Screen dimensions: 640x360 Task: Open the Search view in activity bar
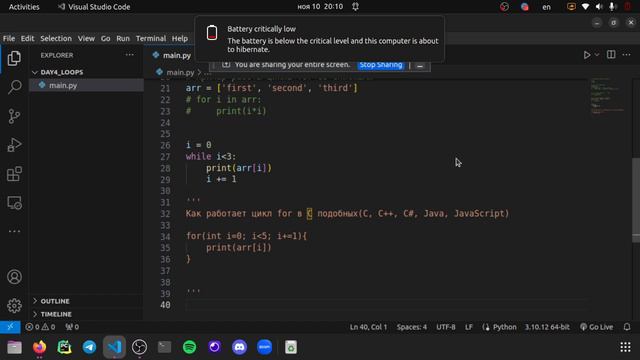pos(14,87)
